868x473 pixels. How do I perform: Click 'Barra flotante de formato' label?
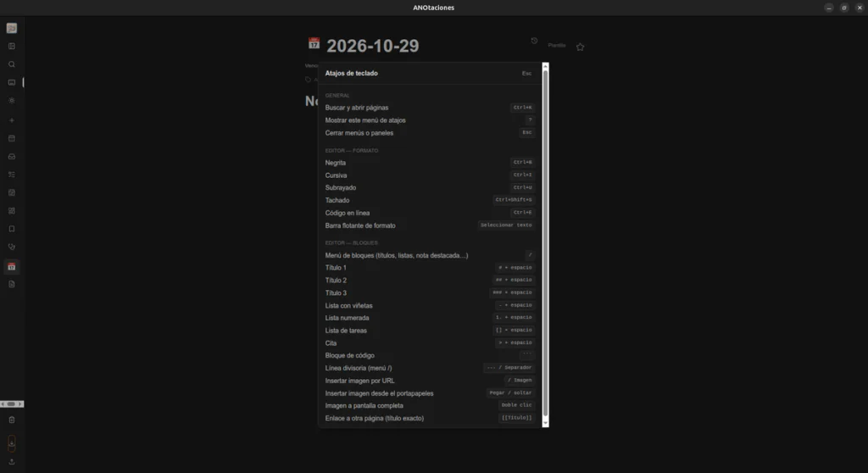360,225
